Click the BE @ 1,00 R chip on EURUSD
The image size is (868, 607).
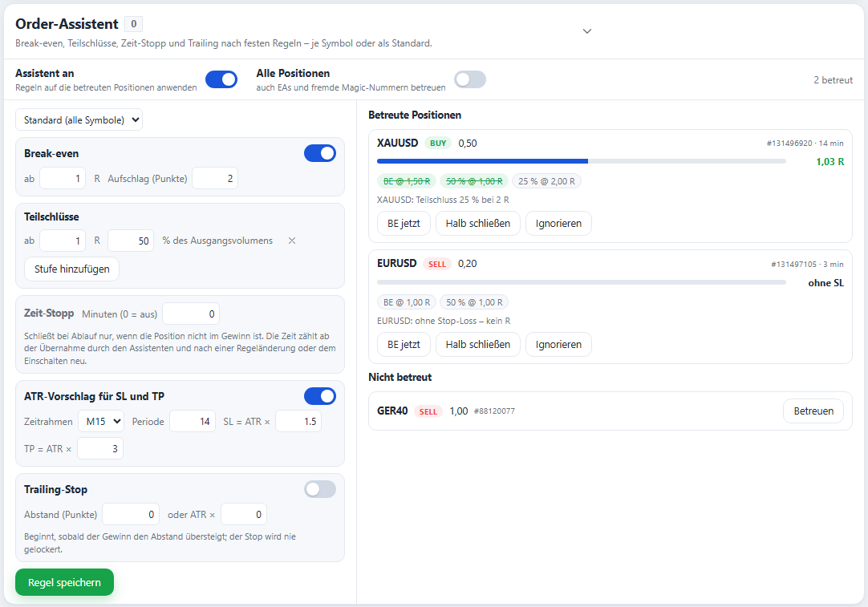(407, 302)
